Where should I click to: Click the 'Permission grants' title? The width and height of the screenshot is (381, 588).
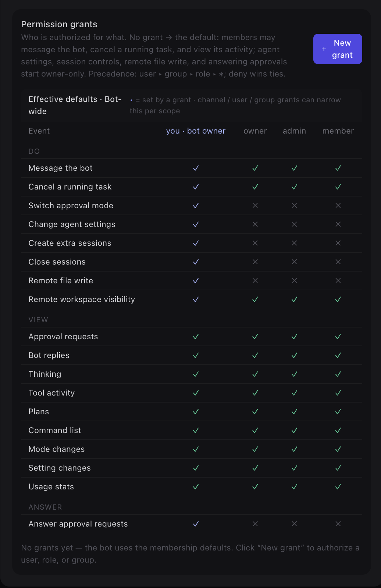[59, 24]
